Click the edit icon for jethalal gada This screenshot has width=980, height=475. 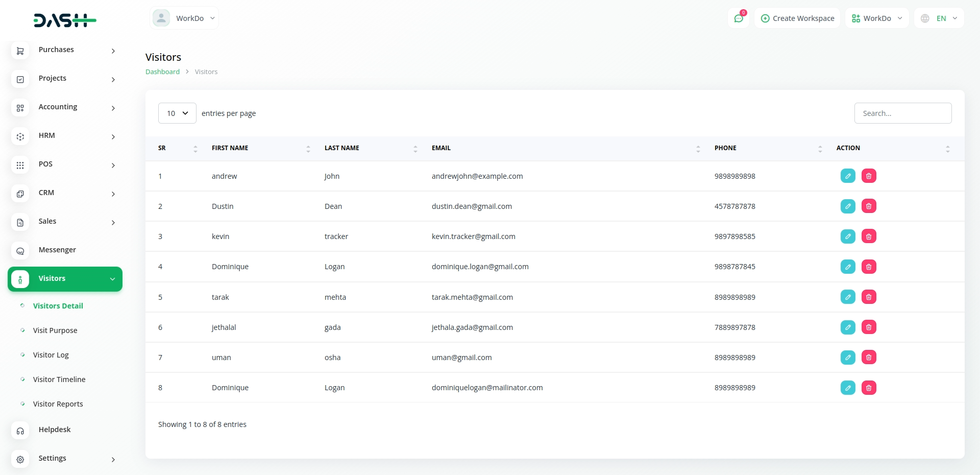pyautogui.click(x=847, y=327)
